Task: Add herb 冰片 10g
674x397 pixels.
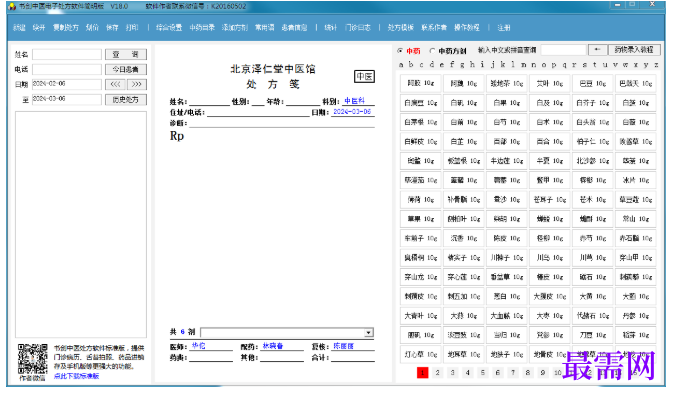Action: click(x=636, y=180)
